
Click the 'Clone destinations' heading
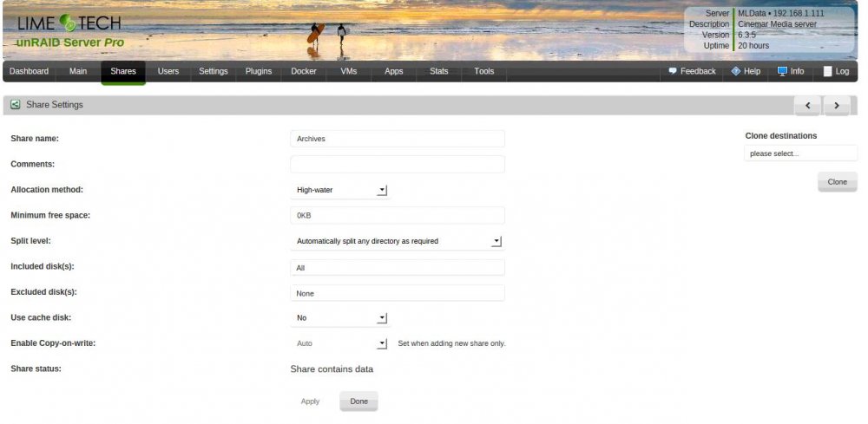pos(780,135)
